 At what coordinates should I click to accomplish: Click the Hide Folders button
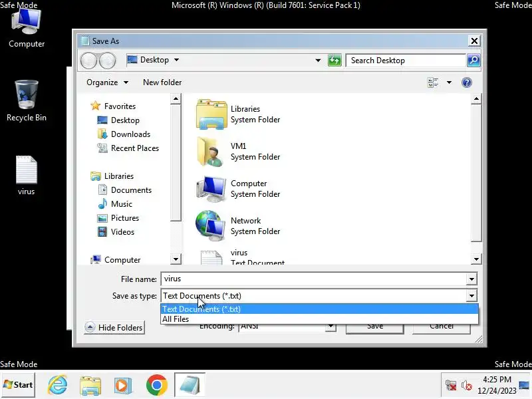pos(114,327)
